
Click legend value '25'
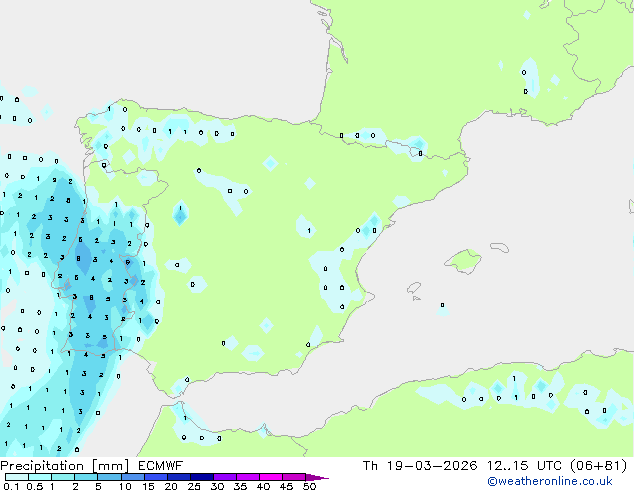(x=194, y=486)
